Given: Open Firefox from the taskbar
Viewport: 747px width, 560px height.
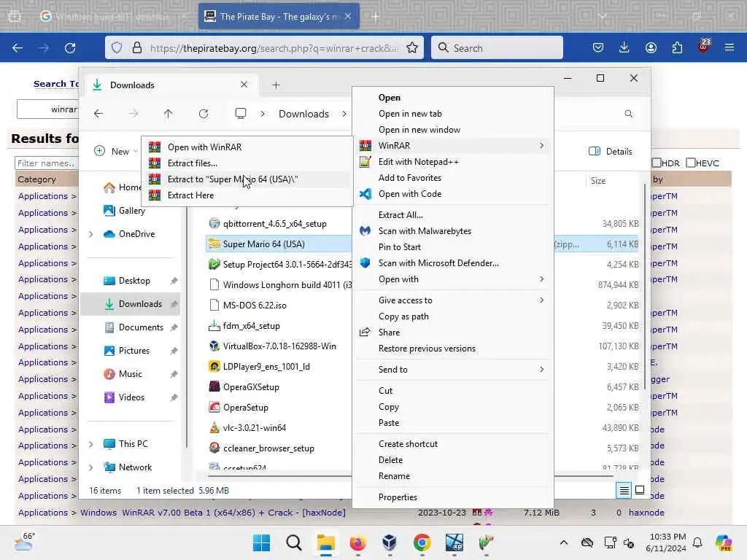Looking at the screenshot, I should click(x=357, y=542).
